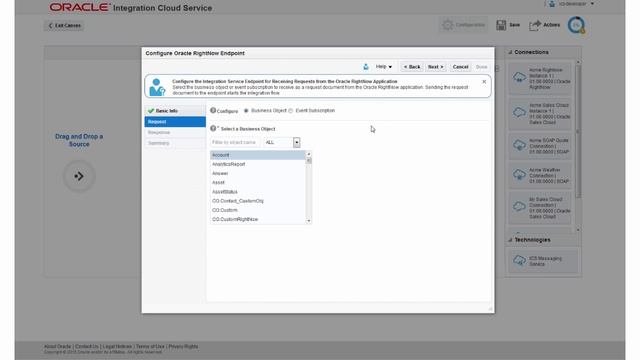This screenshot has height=360, width=640.
Task: Click the business object list scroll-down arrow
Action: 309,221
